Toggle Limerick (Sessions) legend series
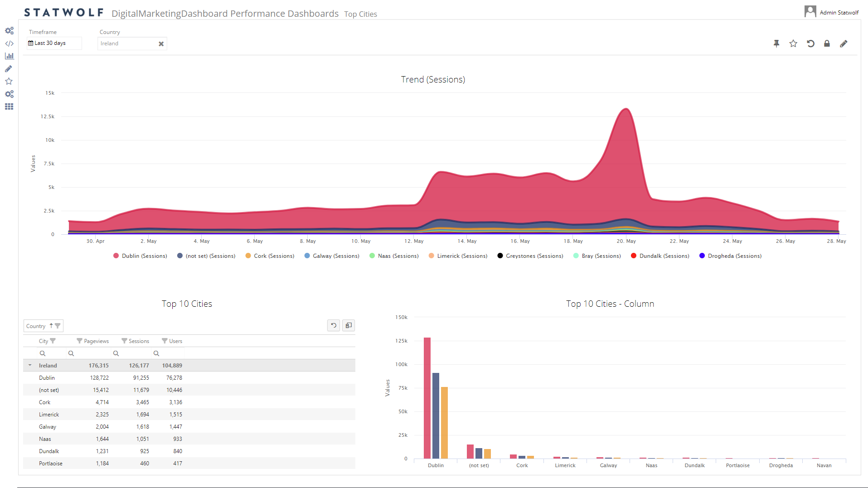868x488 pixels. [458, 256]
